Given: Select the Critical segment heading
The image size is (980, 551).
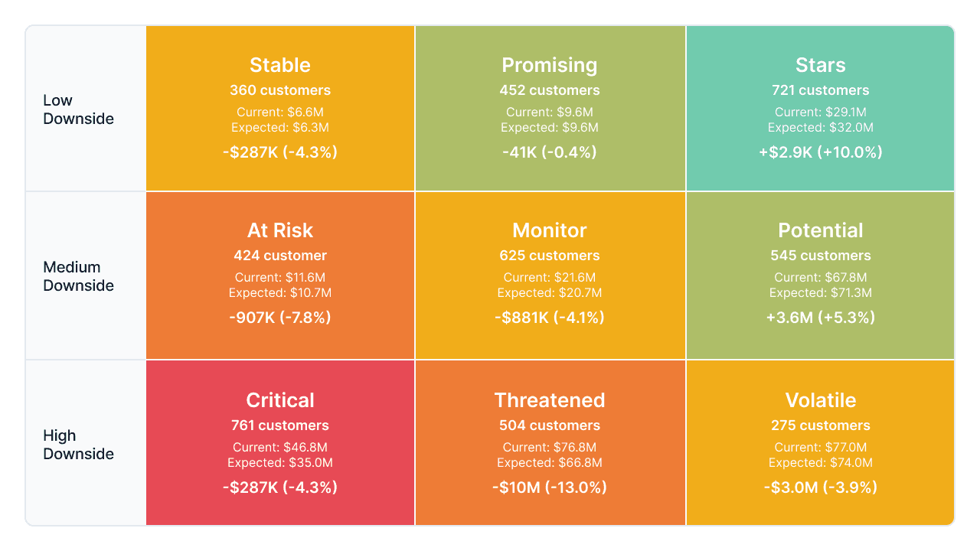Looking at the screenshot, I should pos(280,400).
